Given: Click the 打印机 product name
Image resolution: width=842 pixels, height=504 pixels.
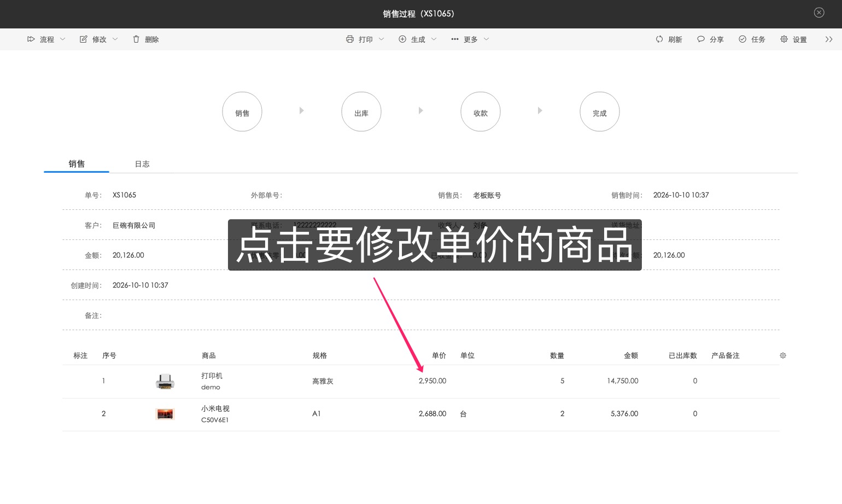Looking at the screenshot, I should pos(212,376).
